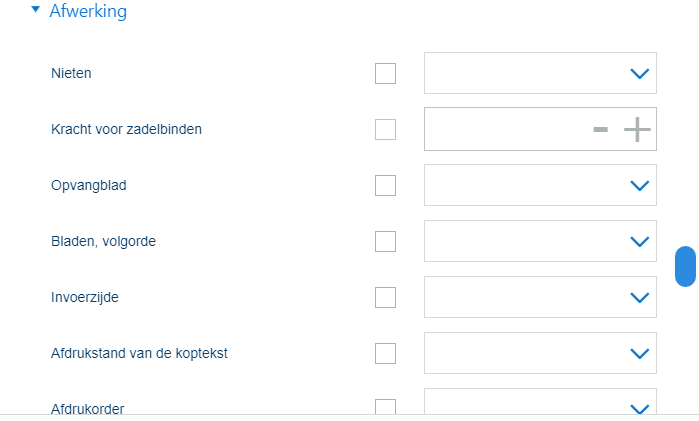Expand the Invoerzijde dropdown chevron
The height and width of the screenshot is (421, 699).
tap(639, 297)
